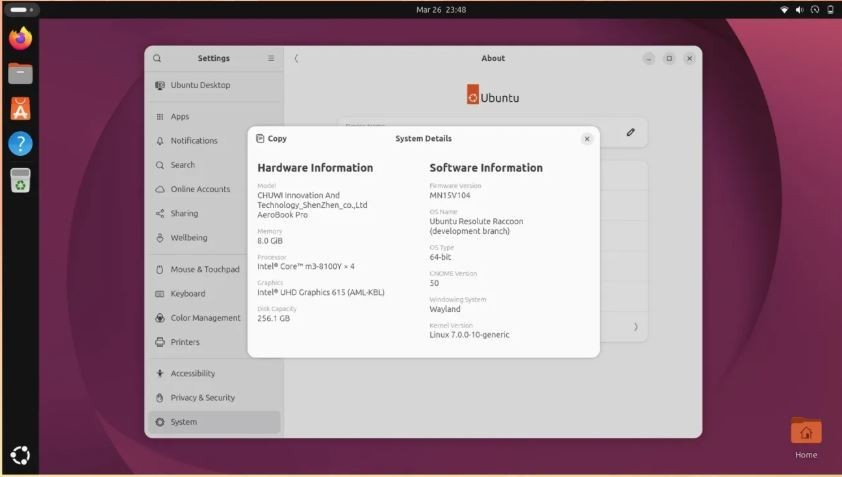Viewport: 842px width, 477px height.
Task: Open the Settings hamburger menu
Action: pos(271,58)
